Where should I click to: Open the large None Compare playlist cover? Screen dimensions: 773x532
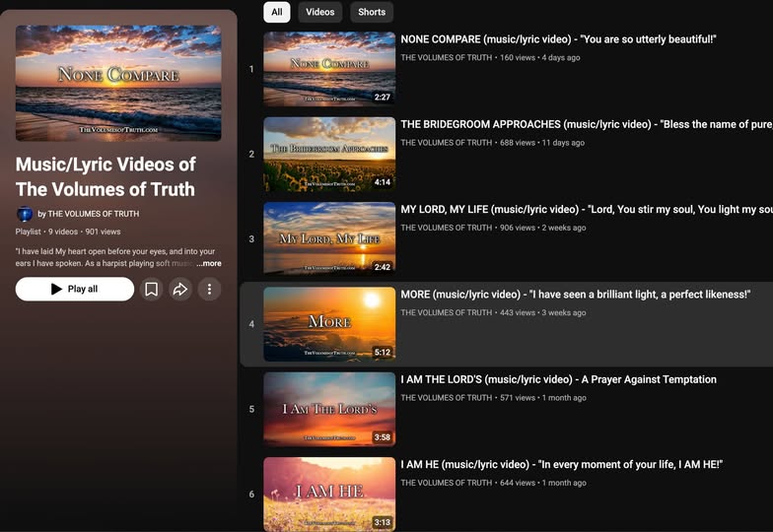(x=118, y=83)
